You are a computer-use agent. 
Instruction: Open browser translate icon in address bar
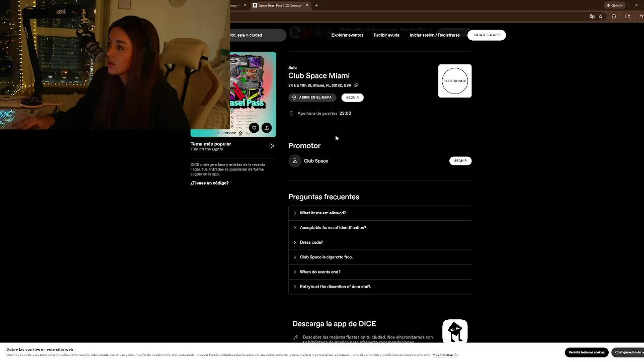click(592, 17)
